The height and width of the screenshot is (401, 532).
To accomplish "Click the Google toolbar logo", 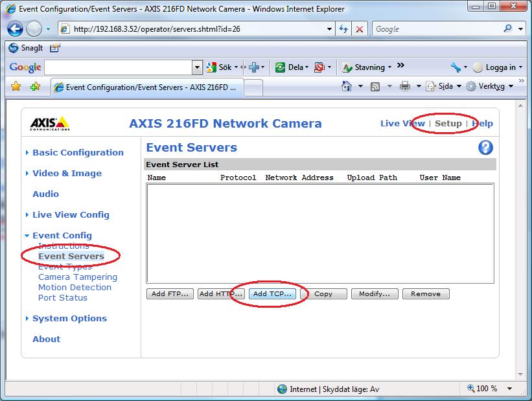I will coord(25,67).
